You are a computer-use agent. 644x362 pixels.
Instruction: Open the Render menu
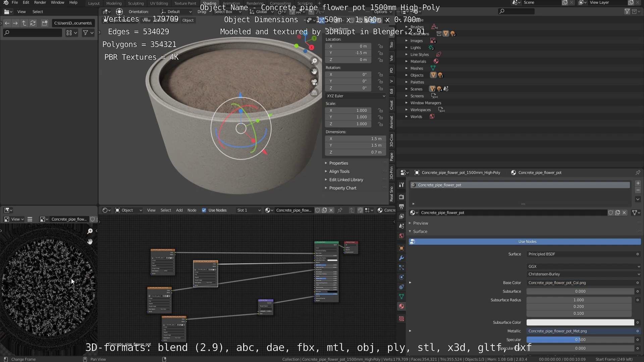point(40,2)
